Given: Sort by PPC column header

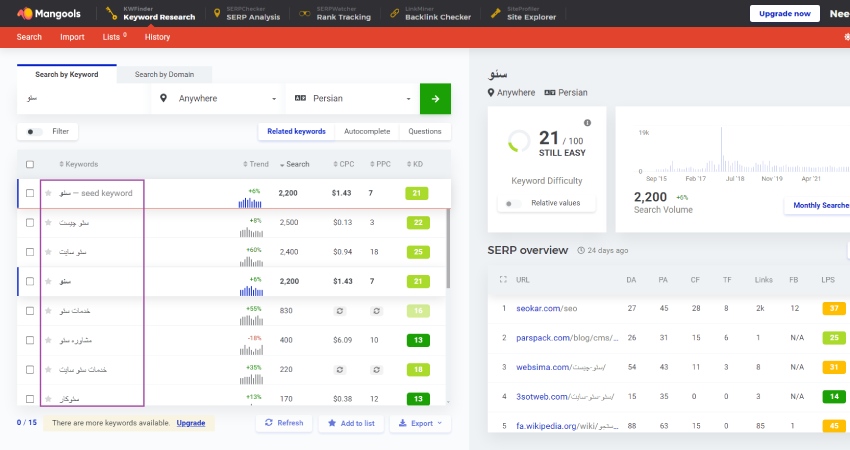Looking at the screenshot, I should 380,164.
